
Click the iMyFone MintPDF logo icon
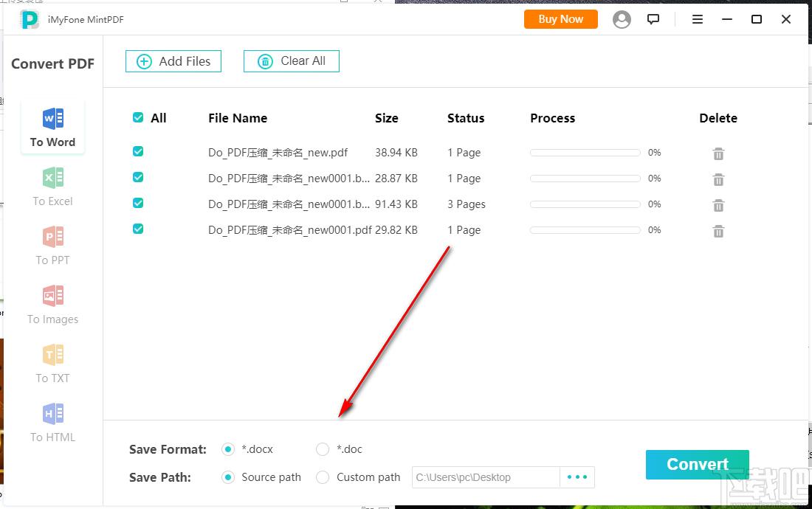30,20
